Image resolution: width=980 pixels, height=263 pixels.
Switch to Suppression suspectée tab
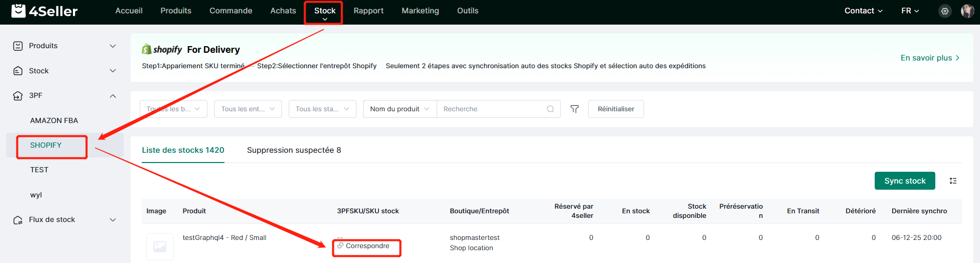tap(294, 150)
